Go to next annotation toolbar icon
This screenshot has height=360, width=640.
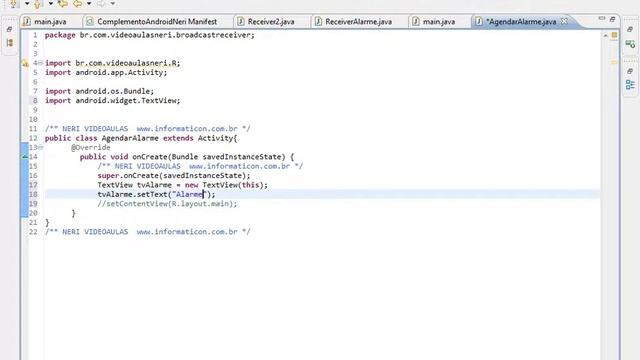(x=13, y=4)
